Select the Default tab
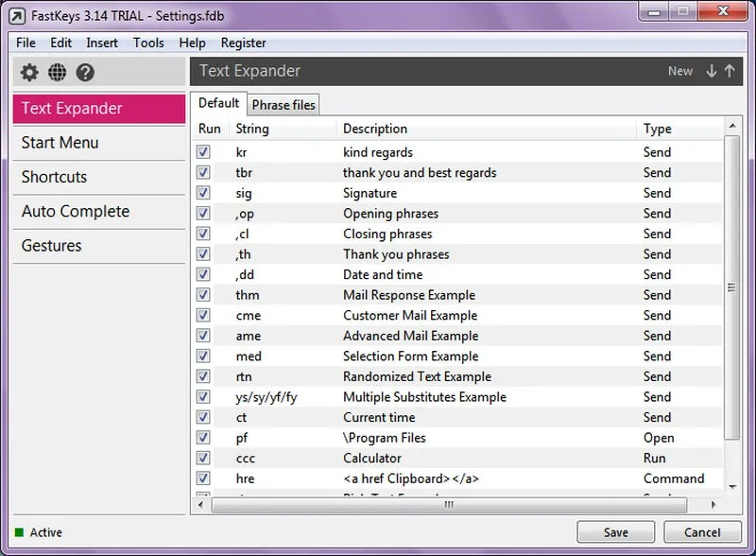This screenshot has height=556, width=756. click(218, 103)
